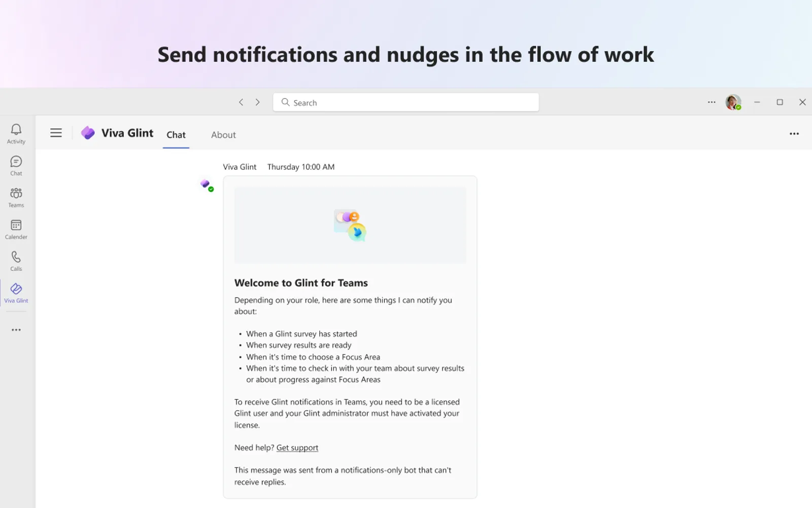
Task: Click the Viva Glint sender name
Action: tap(240, 167)
